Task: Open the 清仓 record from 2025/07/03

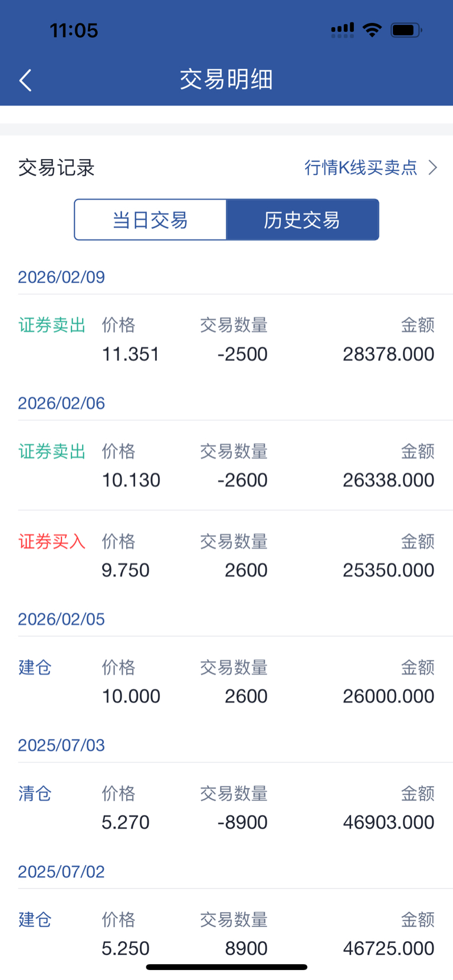Action: (35, 794)
